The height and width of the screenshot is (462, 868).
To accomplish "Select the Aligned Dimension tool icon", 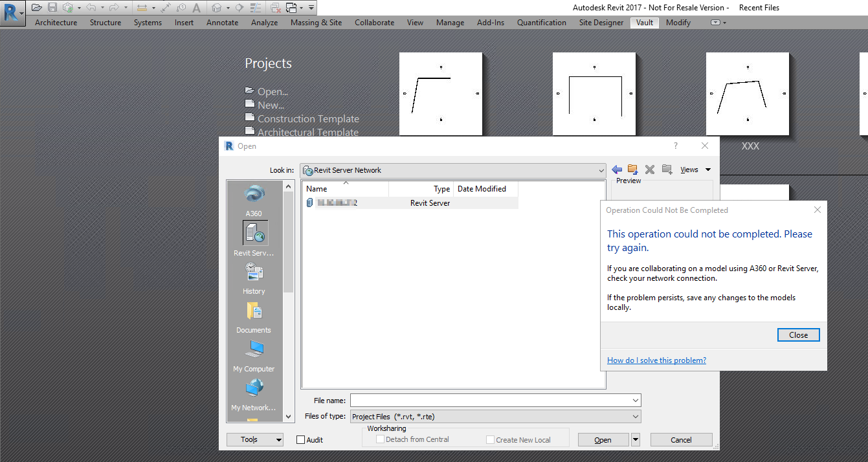I will tap(166, 8).
